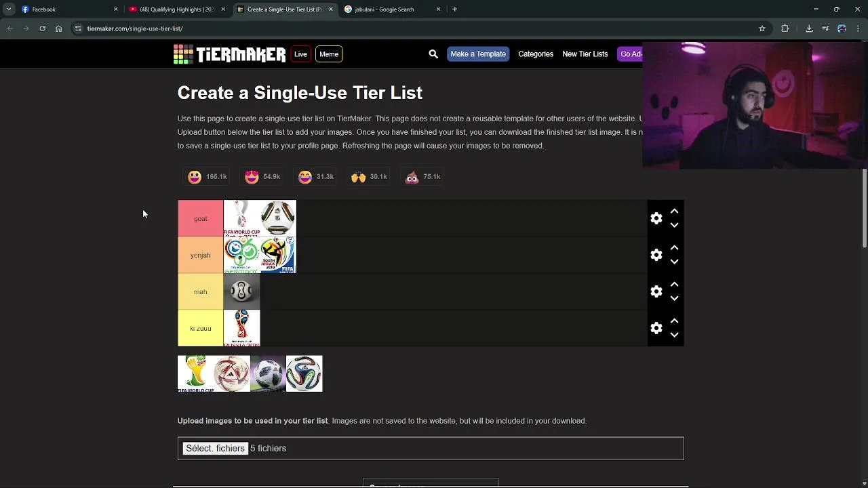Select unranked red-patterned Al Rihla ball
868x488 pixels.
pyautogui.click(x=232, y=373)
